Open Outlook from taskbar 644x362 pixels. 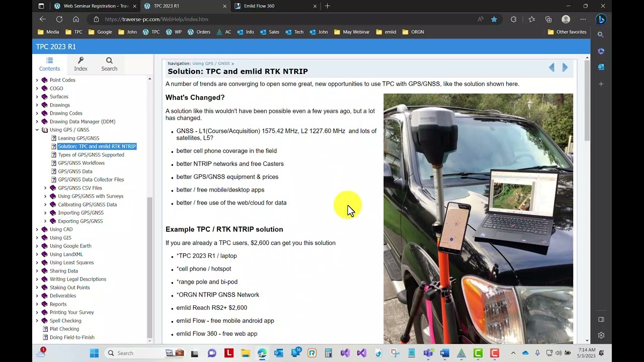[278, 353]
